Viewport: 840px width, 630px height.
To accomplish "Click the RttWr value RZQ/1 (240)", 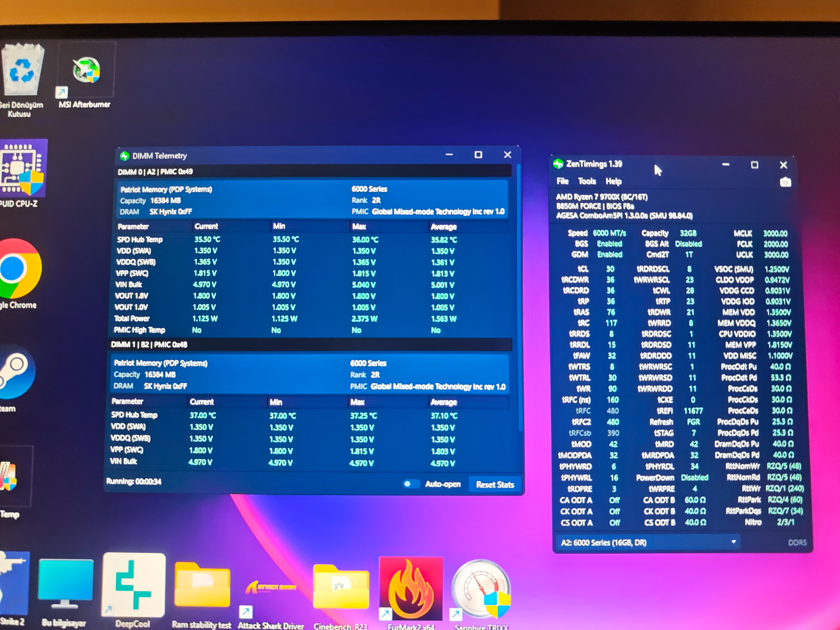I will point(785,488).
